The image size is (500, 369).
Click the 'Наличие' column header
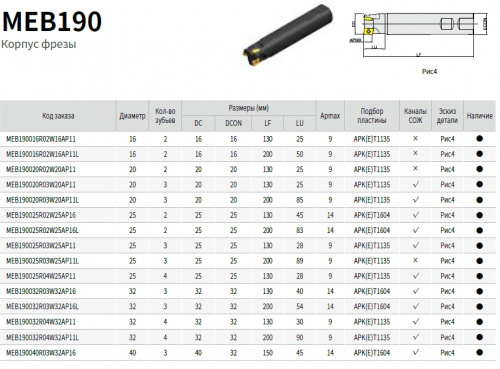480,116
